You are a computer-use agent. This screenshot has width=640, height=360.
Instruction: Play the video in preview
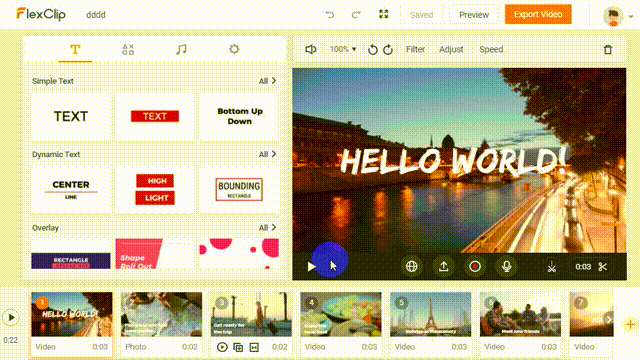tap(311, 267)
